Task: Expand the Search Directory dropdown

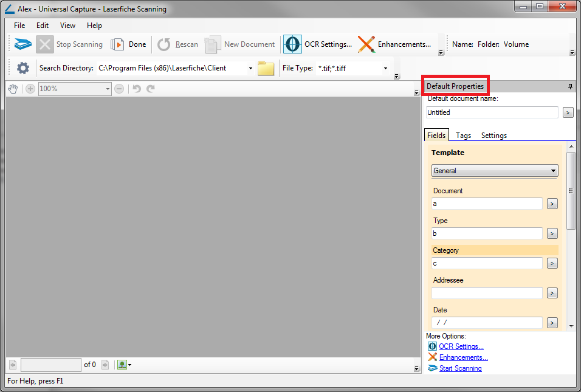Action: [x=250, y=69]
